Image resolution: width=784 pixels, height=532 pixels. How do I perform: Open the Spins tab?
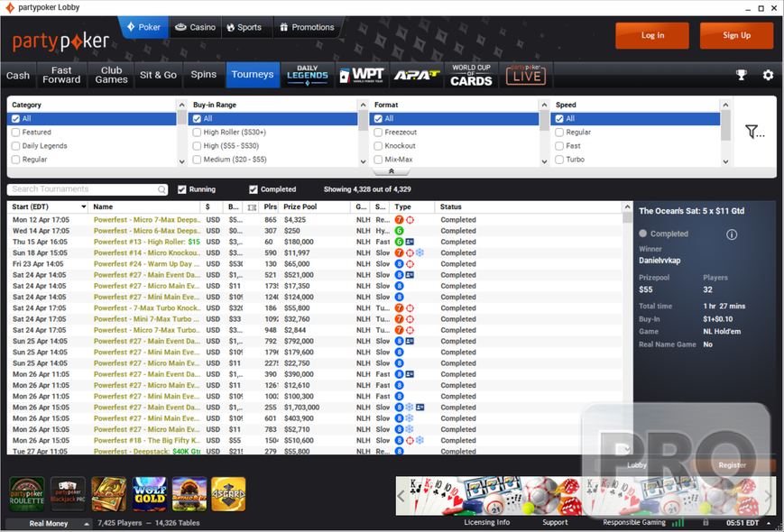click(x=204, y=75)
